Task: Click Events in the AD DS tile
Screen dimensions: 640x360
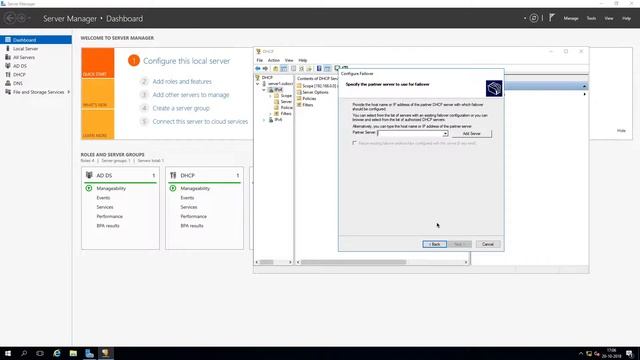Action: pos(103,198)
